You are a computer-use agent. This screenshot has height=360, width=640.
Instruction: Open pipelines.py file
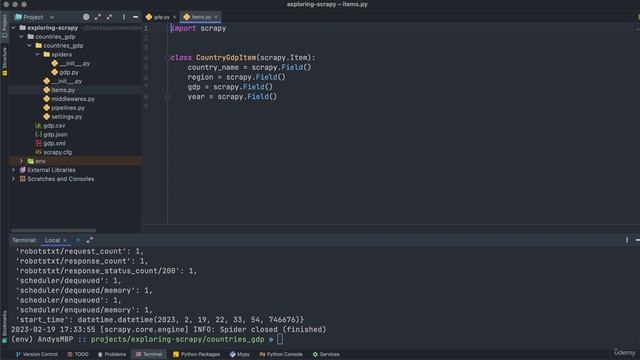(x=68, y=108)
